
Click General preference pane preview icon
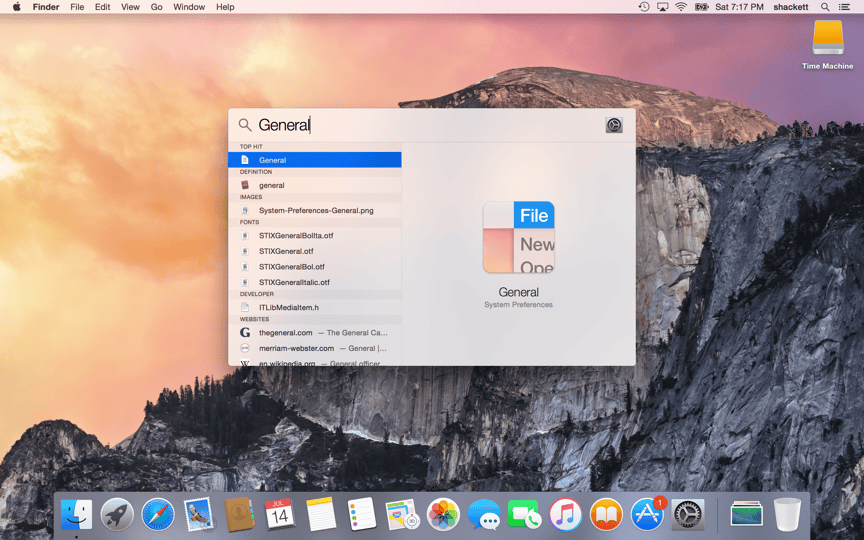519,237
